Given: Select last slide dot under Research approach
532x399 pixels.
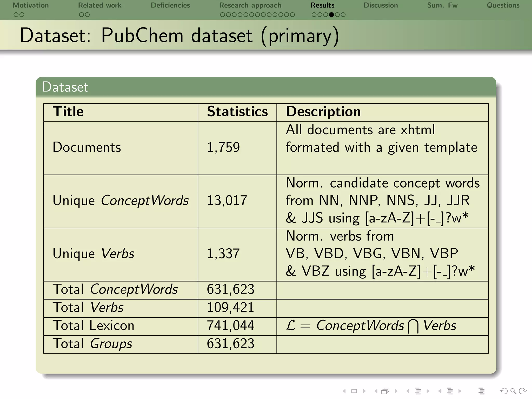Looking at the screenshot, I should [292, 15].
